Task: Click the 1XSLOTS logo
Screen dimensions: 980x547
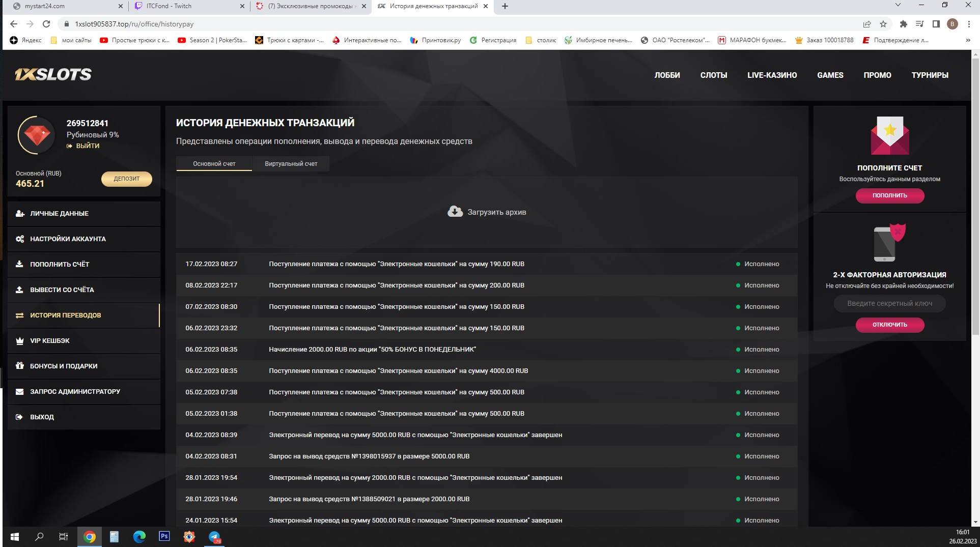Action: coord(53,74)
